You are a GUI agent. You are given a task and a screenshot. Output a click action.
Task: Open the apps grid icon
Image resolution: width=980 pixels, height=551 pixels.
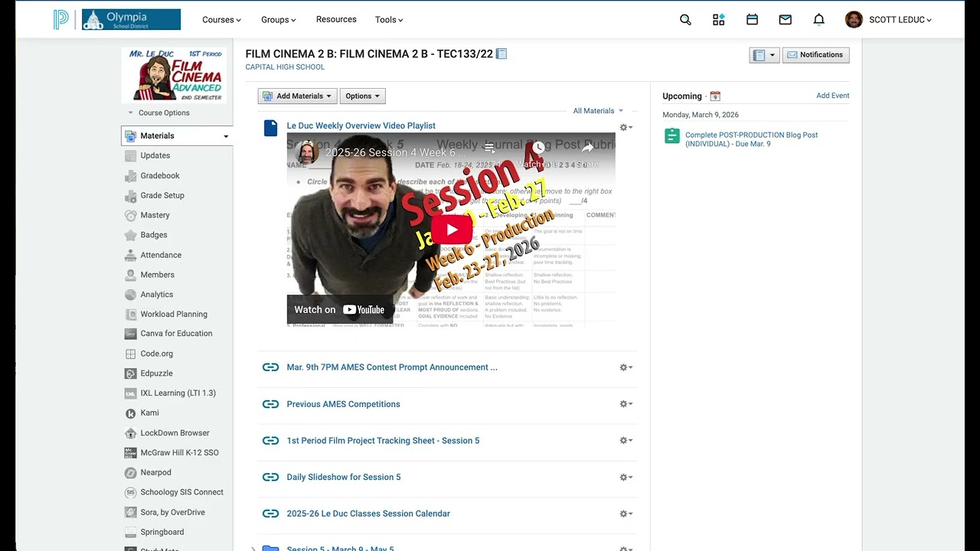tap(719, 20)
